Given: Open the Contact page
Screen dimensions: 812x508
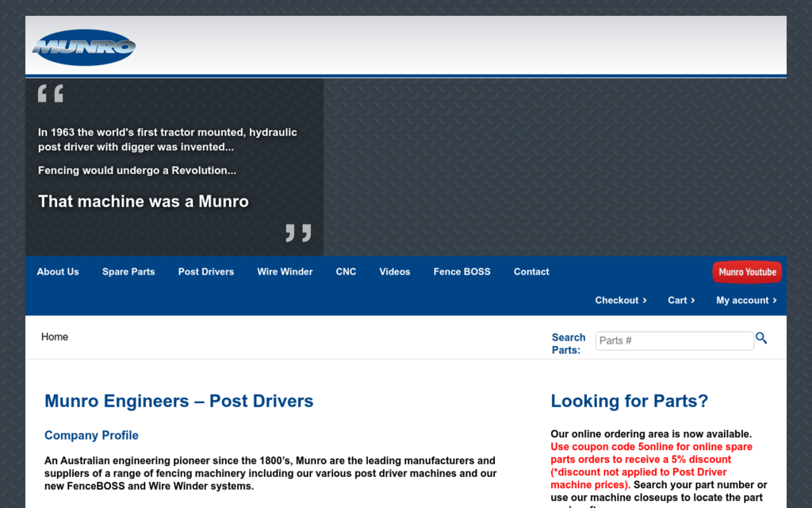Looking at the screenshot, I should (x=530, y=271).
